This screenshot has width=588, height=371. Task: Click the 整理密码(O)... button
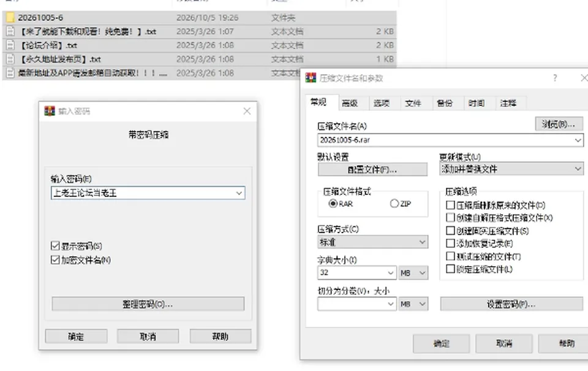click(148, 304)
